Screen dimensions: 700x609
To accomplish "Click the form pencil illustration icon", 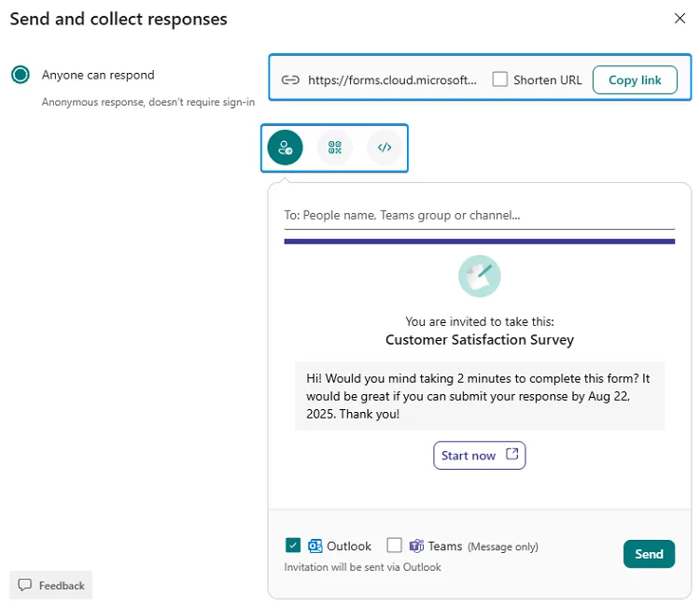I will [480, 276].
